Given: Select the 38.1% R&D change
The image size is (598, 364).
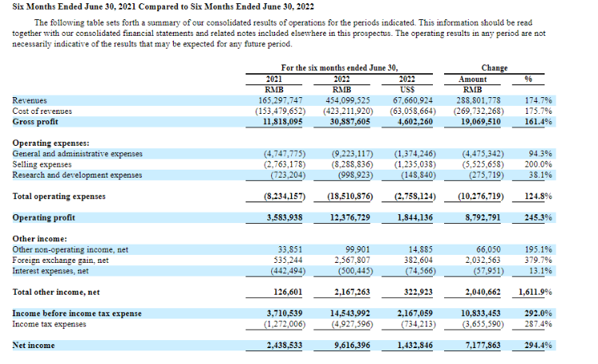Looking at the screenshot, I should click(541, 175).
